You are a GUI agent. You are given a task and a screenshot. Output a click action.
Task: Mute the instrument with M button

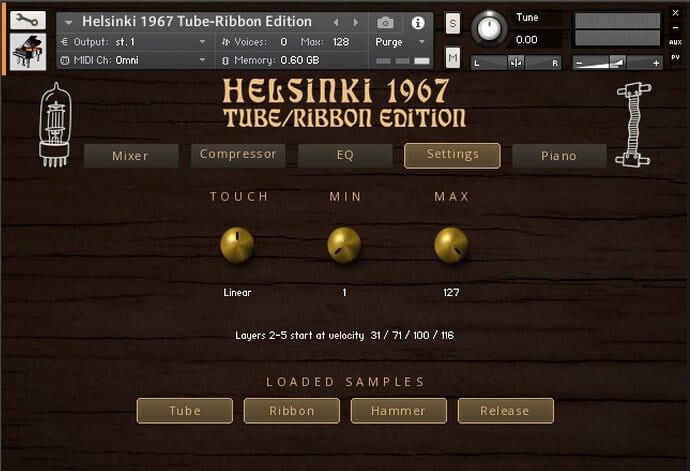pos(453,57)
